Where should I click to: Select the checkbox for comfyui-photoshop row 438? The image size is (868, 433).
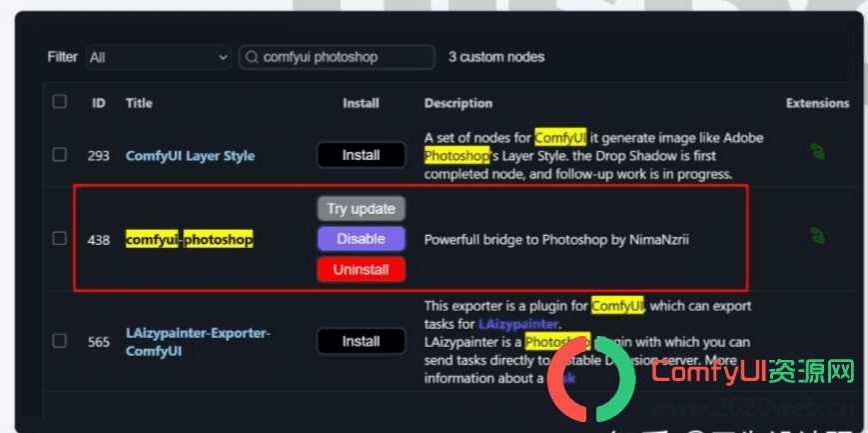(59, 238)
